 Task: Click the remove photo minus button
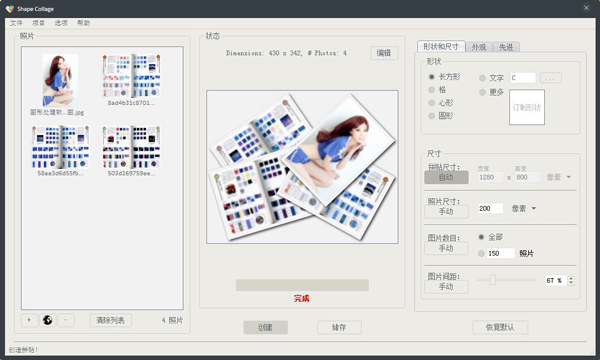pos(66,320)
